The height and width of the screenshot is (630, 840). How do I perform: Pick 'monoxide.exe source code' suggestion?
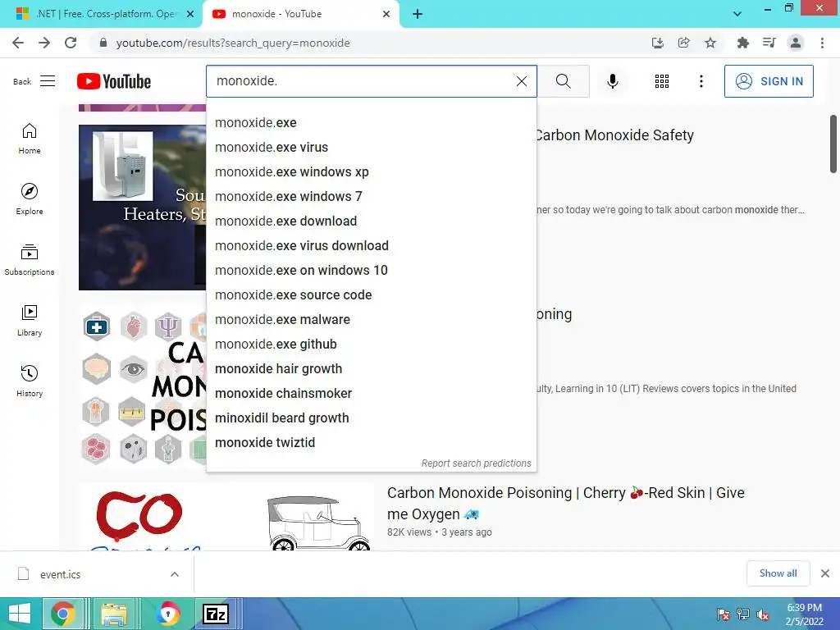pos(372,295)
